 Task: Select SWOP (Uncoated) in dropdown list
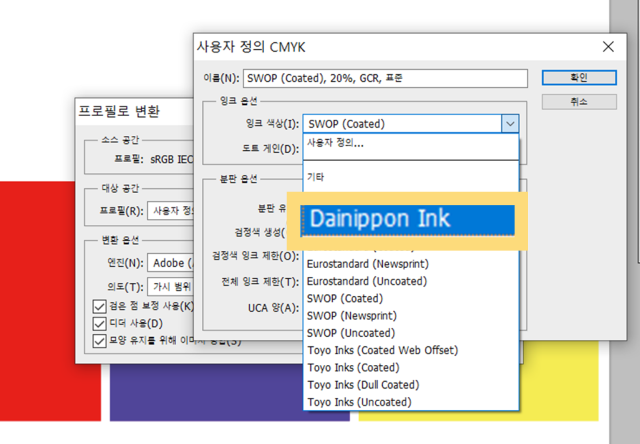[411, 333]
